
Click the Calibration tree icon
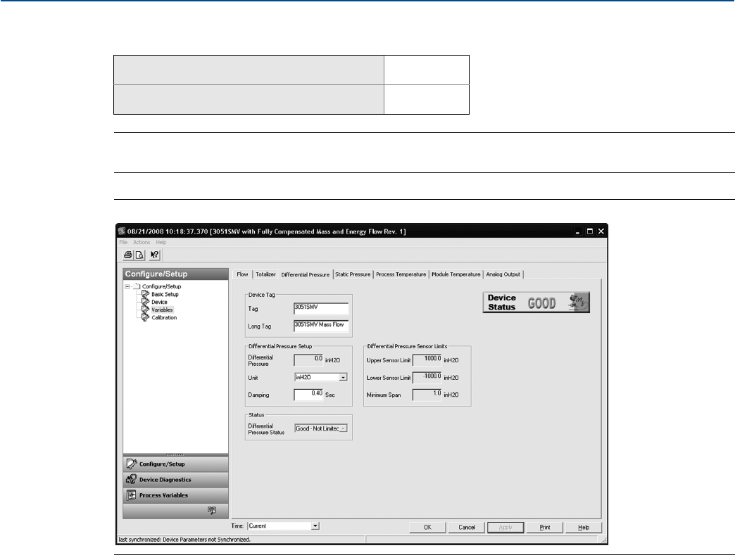click(145, 317)
